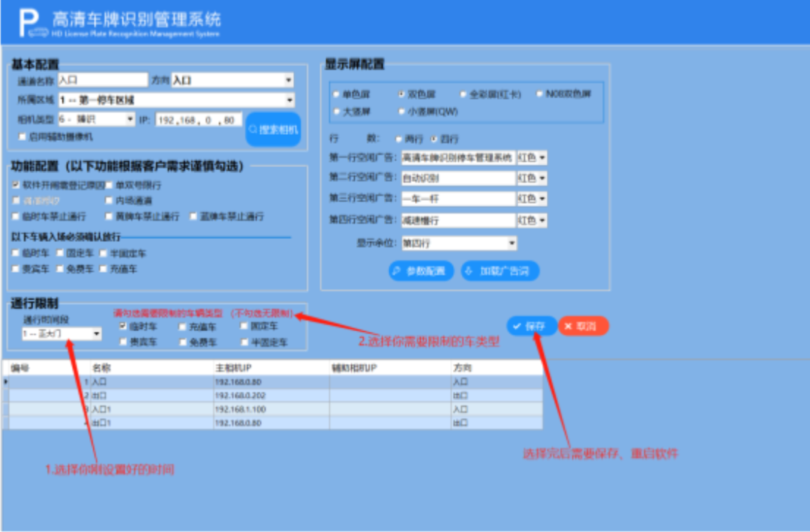Screen dimensions: 810x532
Task: Click row selector arrow of first table row
Action: (6, 382)
